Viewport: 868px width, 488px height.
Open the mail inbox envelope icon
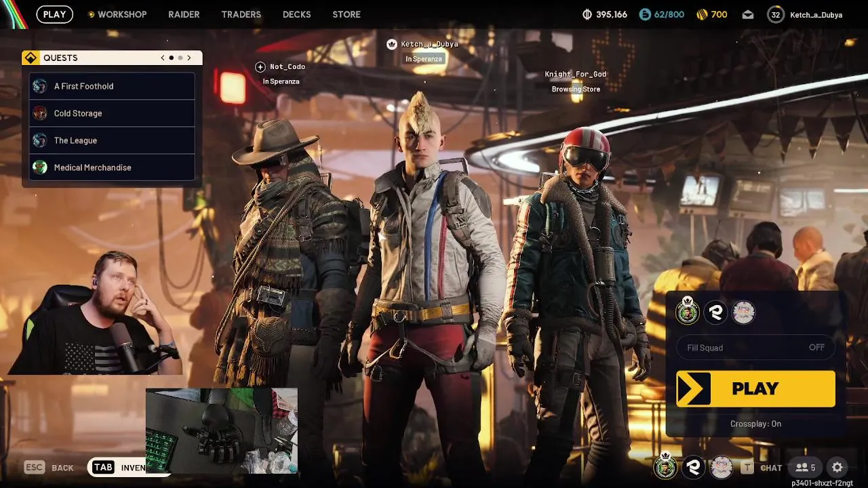pyautogui.click(x=748, y=14)
